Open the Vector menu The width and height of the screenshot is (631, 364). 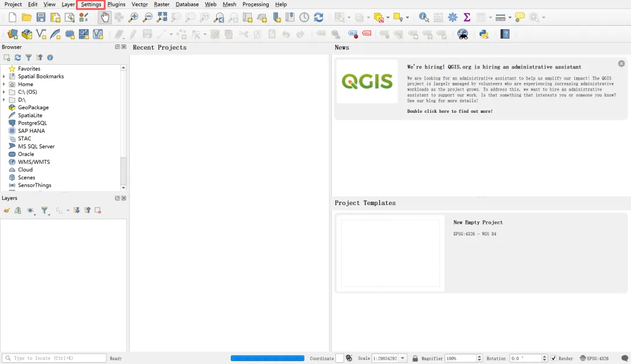[x=140, y=5]
